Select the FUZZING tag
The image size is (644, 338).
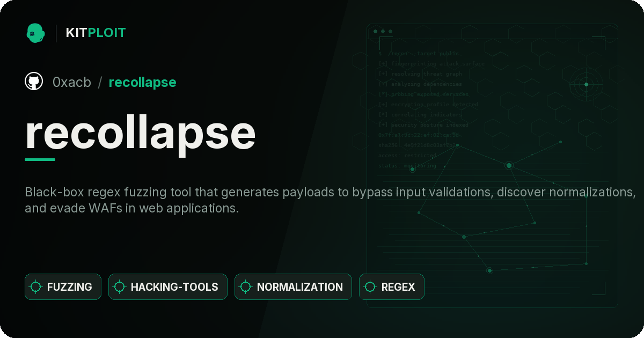pyautogui.click(x=63, y=286)
